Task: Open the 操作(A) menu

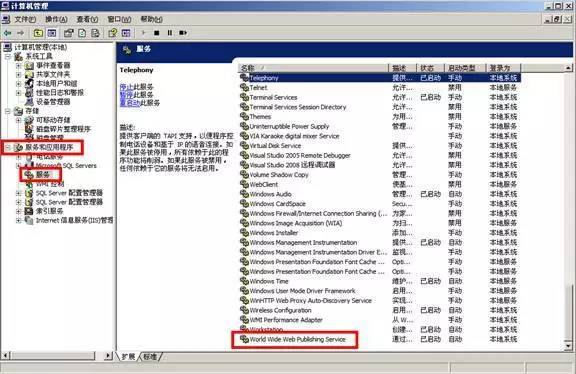Action: pos(56,19)
